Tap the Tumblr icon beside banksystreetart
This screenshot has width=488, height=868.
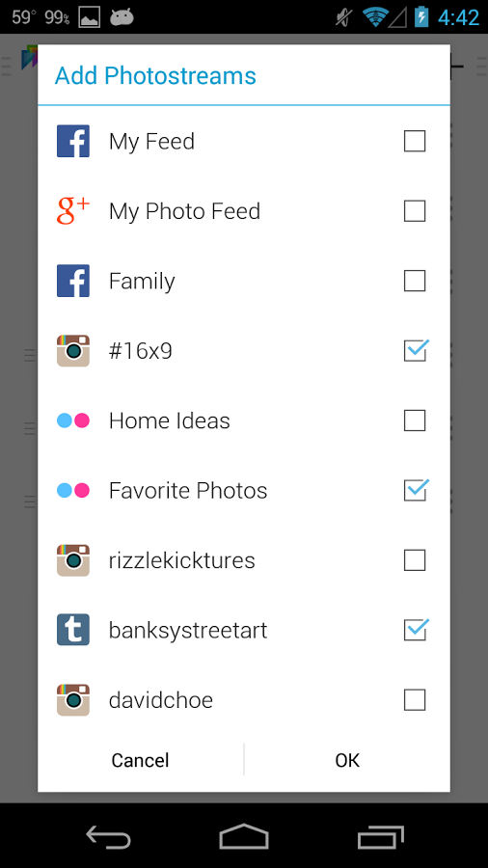(x=73, y=630)
